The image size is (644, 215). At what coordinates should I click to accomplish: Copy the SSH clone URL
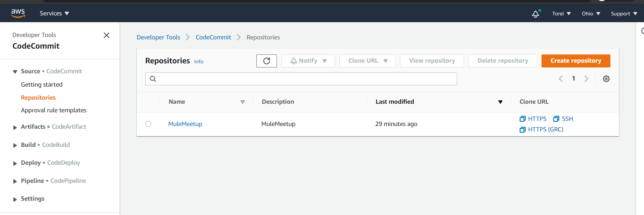click(563, 119)
